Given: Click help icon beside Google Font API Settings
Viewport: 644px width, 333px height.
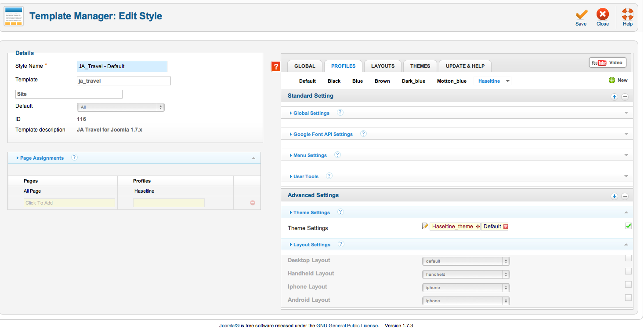Looking at the screenshot, I should [363, 134].
